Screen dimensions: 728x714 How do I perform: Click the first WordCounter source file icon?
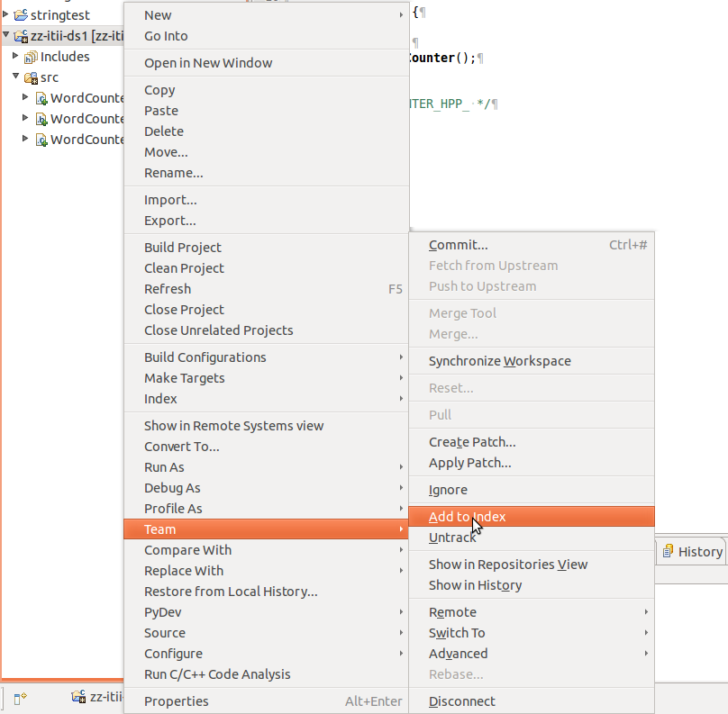pyautogui.click(x=40, y=97)
